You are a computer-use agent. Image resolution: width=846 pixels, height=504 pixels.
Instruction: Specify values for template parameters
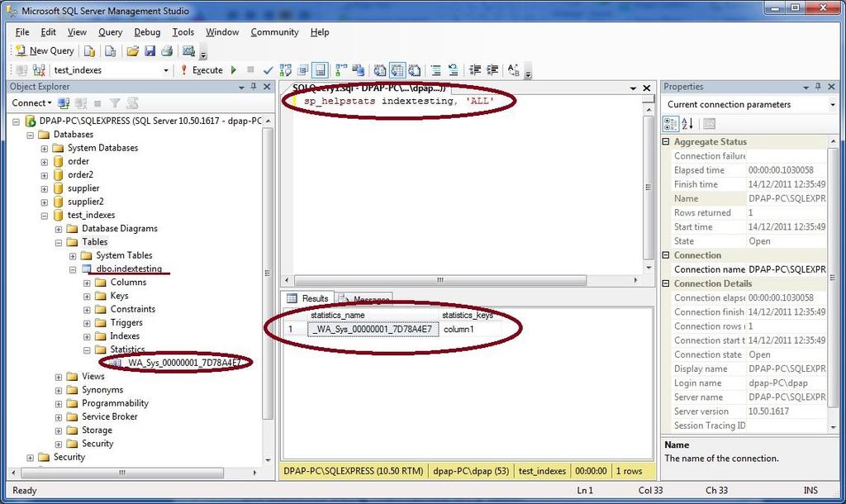tap(514, 70)
